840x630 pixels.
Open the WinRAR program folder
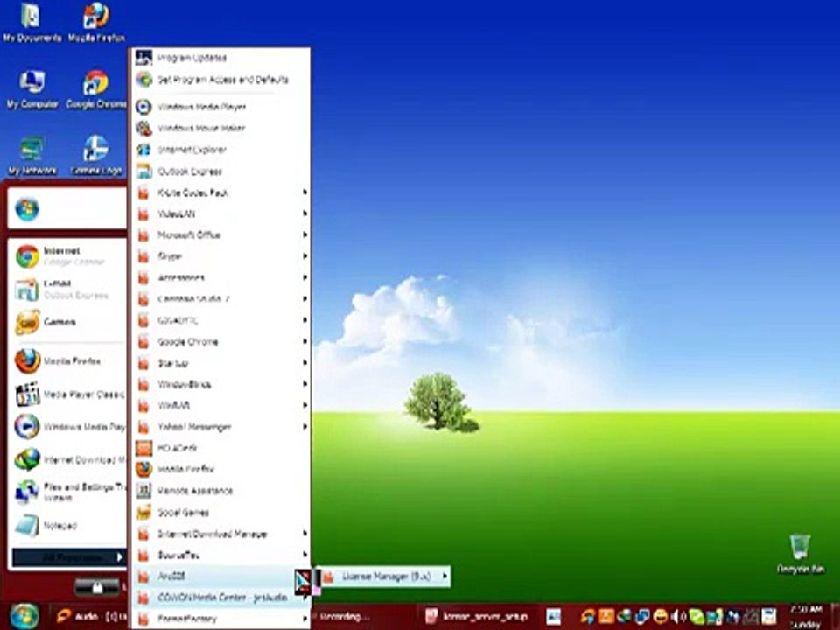220,405
